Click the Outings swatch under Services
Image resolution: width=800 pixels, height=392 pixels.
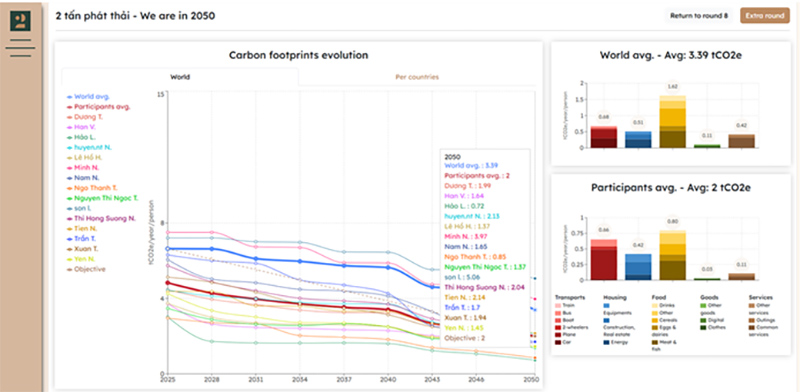pos(752,320)
